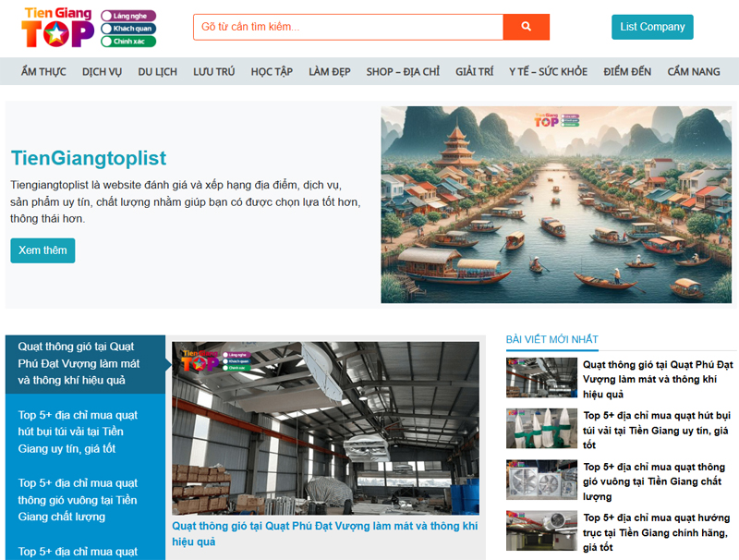This screenshot has height=560, width=739.
Task: Click the dust collector fan thumbnail in sidebar
Action: (541, 428)
